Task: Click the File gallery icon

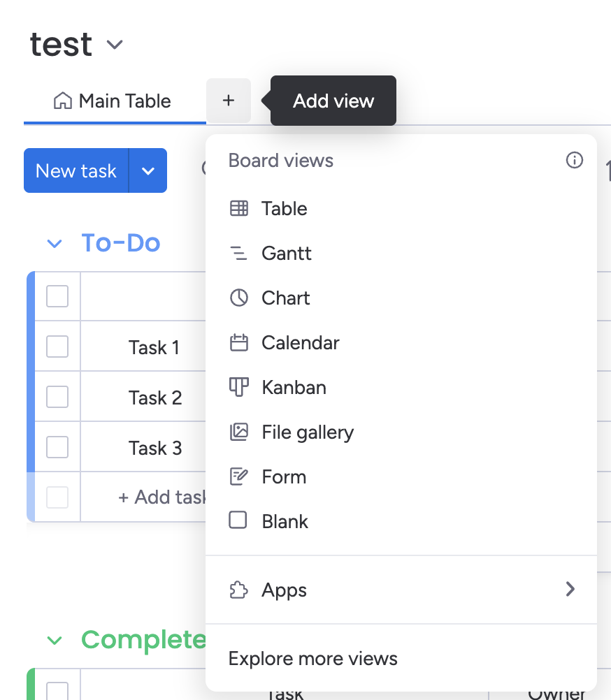Action: coord(239,432)
